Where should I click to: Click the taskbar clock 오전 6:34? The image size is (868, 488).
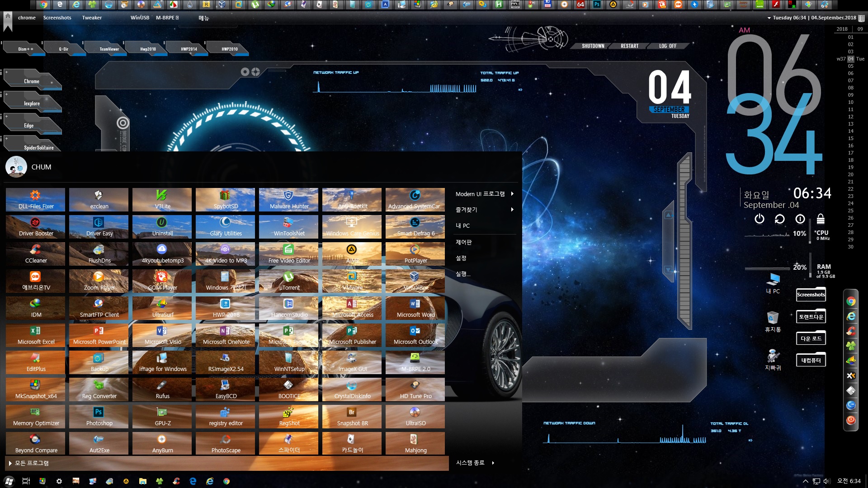(x=849, y=481)
